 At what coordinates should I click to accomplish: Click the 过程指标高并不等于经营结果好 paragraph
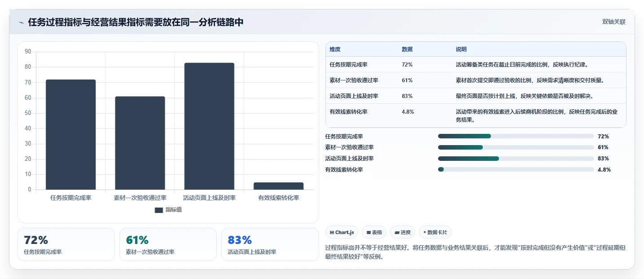click(x=475, y=252)
